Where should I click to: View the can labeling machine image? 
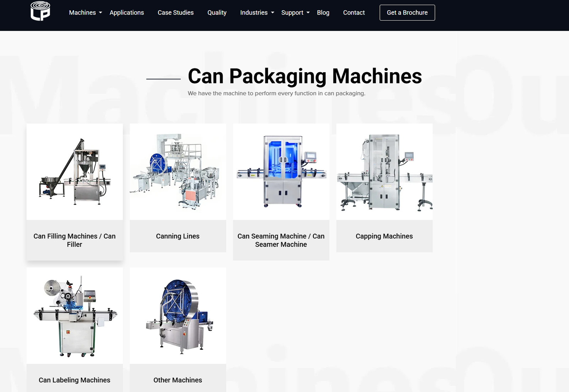click(x=75, y=316)
